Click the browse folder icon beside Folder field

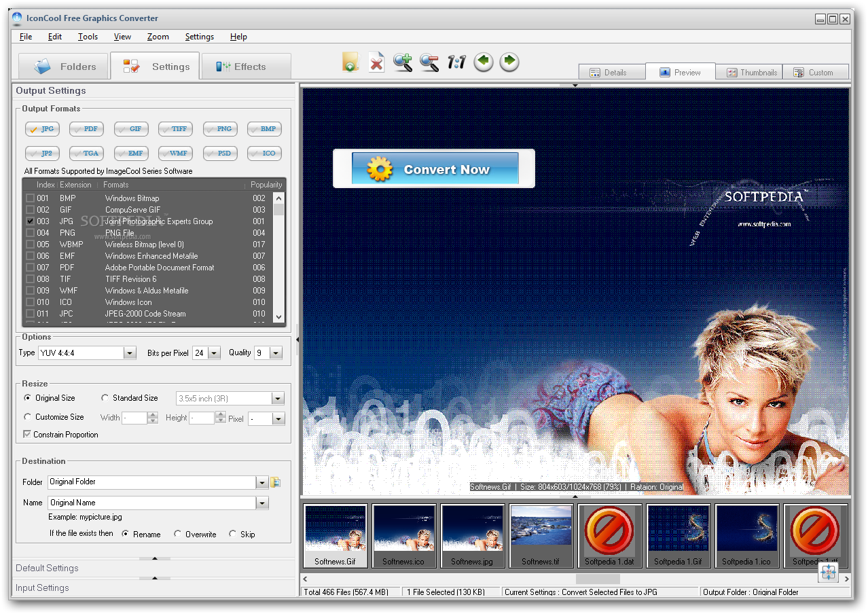[276, 482]
